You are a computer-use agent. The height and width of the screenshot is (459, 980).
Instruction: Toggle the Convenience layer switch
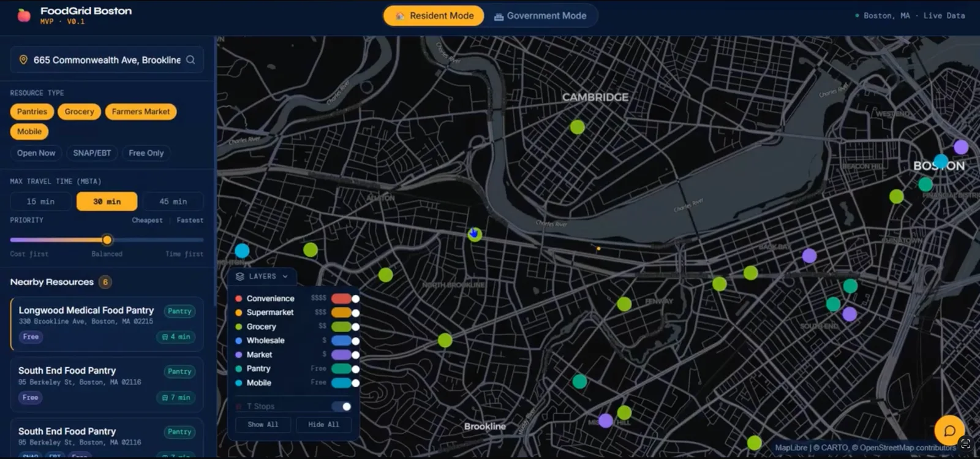(345, 298)
